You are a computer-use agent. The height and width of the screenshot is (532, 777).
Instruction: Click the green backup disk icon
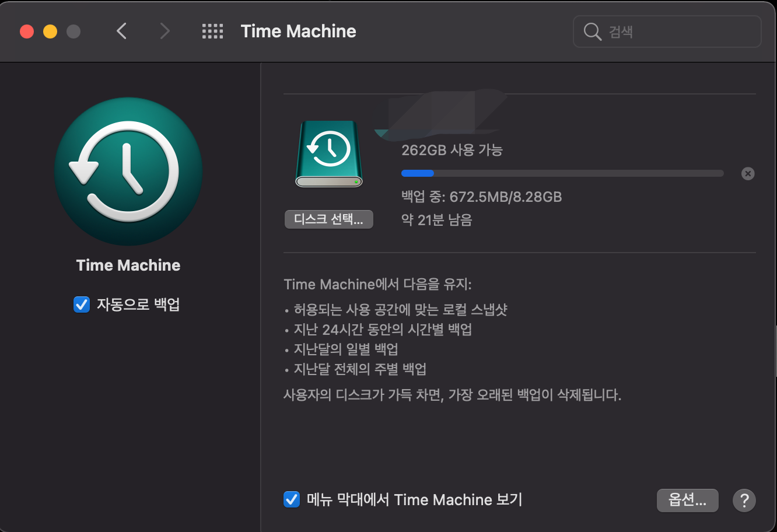tap(329, 155)
